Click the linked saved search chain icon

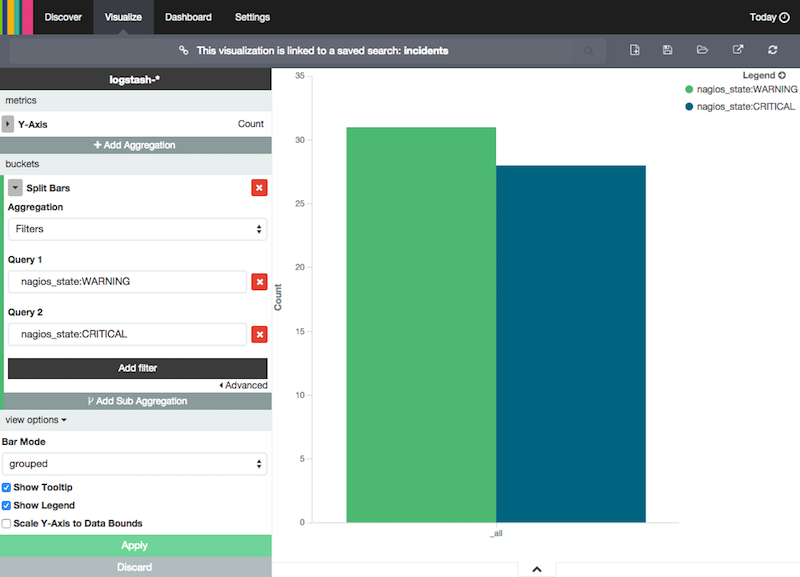[x=184, y=51]
